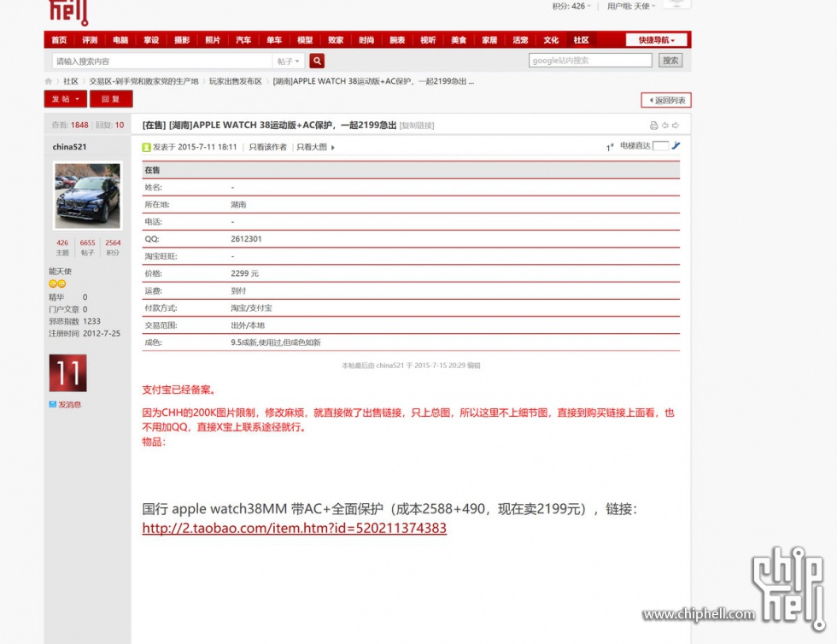This screenshot has height=644, width=837.
Task: Expand the 发帖 dropdown button
Action: click(x=65, y=99)
